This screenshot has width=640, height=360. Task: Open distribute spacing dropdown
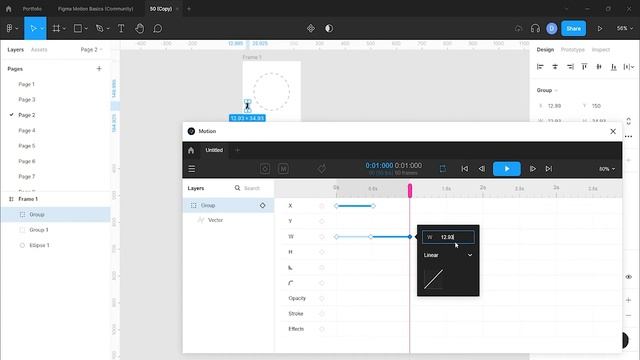click(629, 67)
